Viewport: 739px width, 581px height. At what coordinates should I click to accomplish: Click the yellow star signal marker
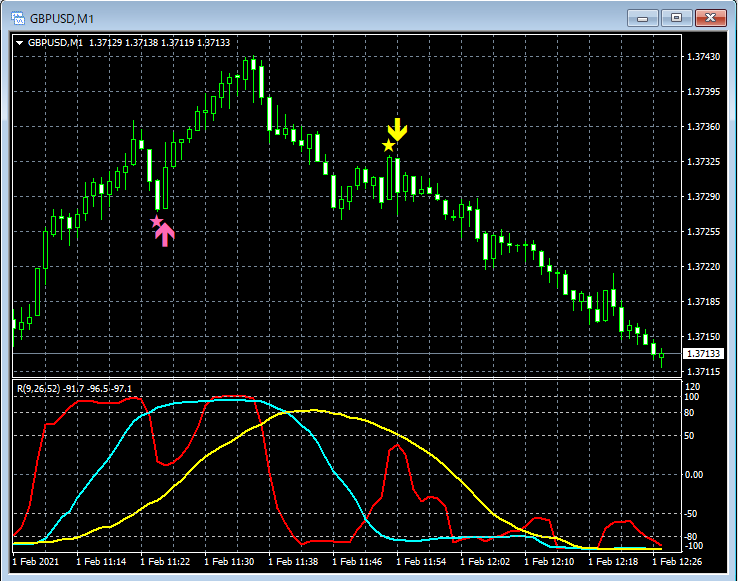388,146
